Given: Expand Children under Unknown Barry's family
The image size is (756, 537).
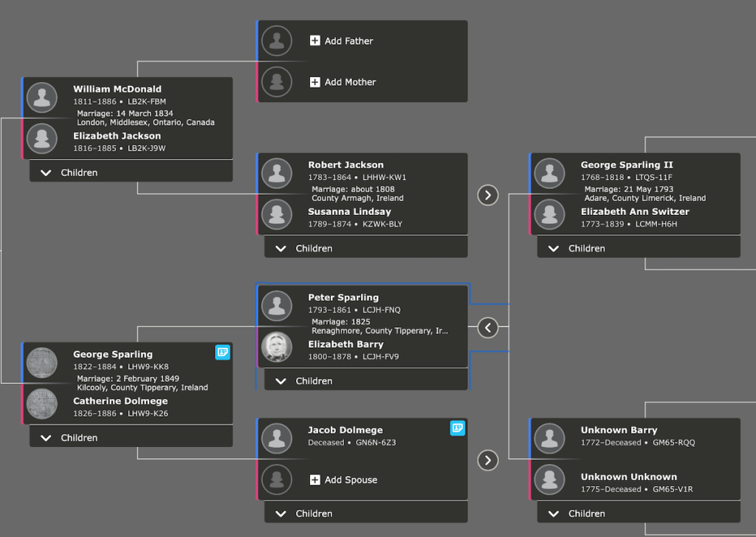Looking at the screenshot, I should pos(577,514).
